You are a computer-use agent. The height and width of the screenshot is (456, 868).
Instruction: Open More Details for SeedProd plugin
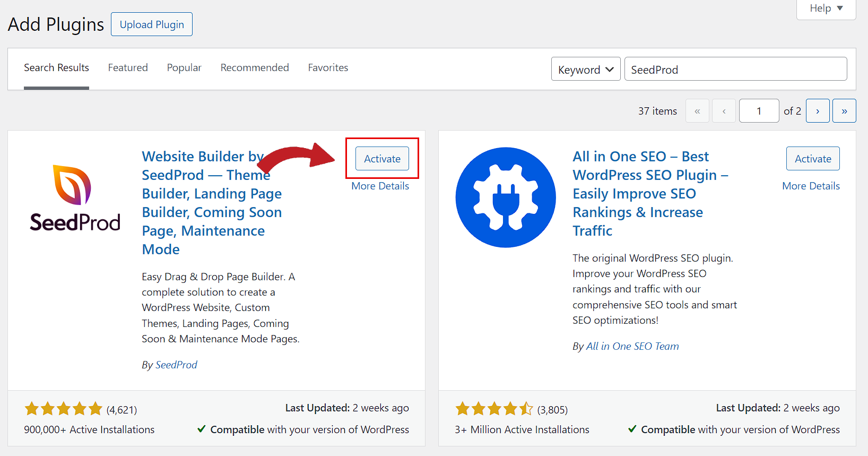tap(380, 186)
